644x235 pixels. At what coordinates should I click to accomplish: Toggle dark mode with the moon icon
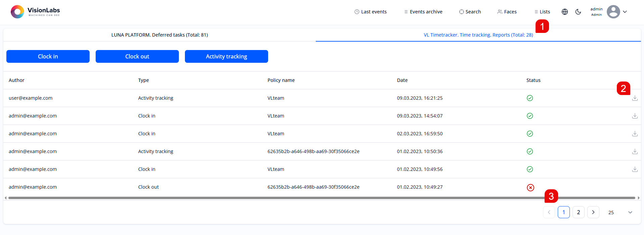click(x=578, y=12)
